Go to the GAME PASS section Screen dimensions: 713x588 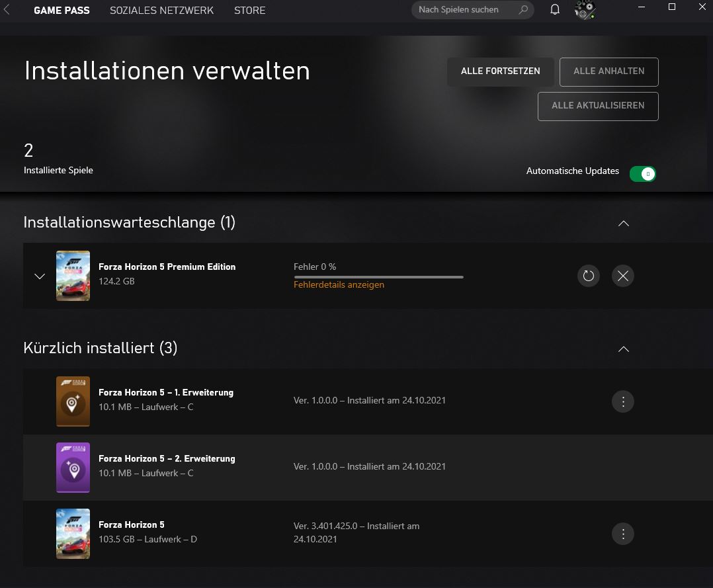[62, 10]
